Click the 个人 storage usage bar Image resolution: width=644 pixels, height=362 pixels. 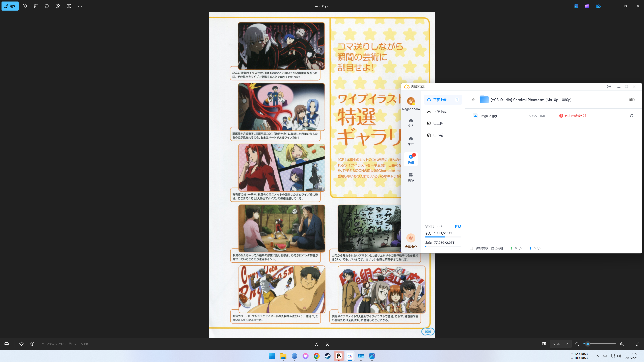pyautogui.click(x=443, y=237)
